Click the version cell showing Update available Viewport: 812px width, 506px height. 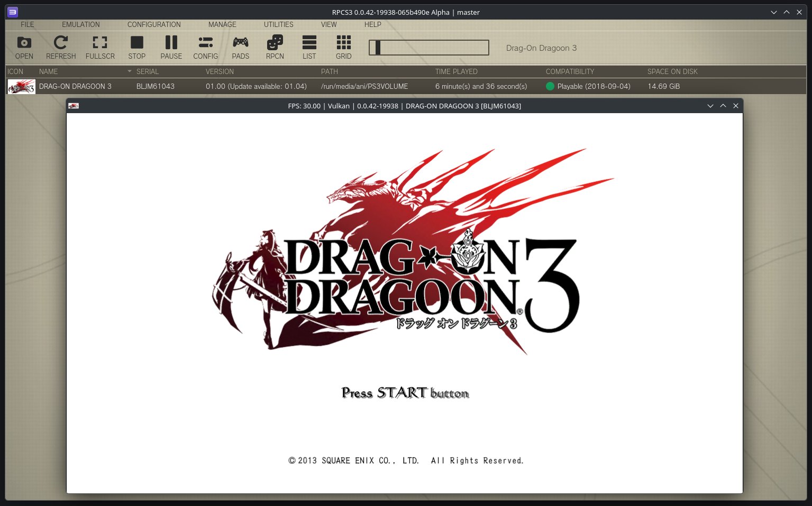(256, 86)
